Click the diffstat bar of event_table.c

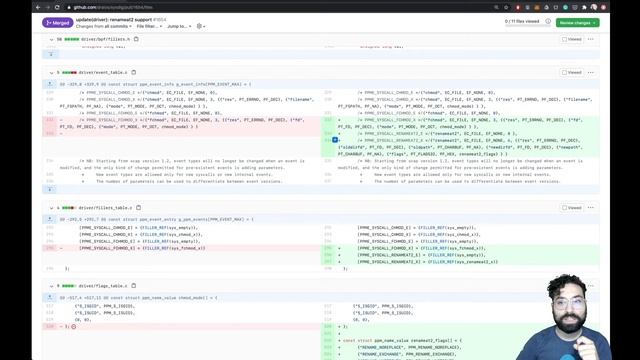click(69, 73)
